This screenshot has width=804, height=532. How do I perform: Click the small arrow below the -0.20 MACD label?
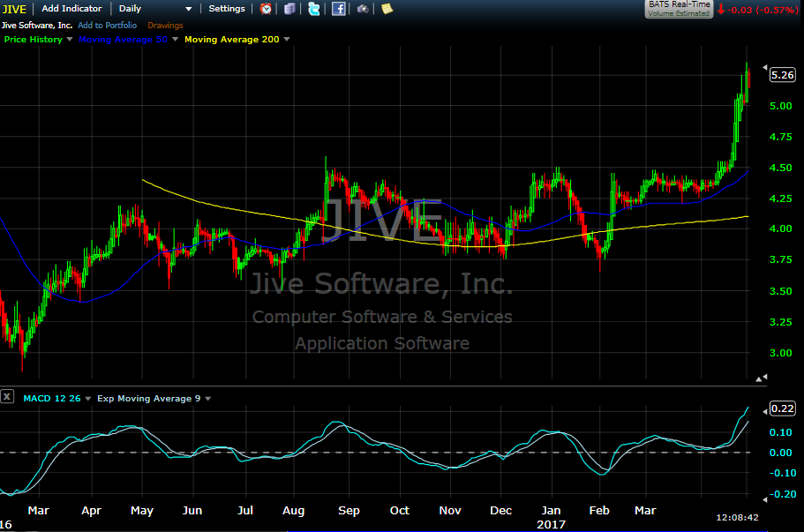tap(765, 499)
